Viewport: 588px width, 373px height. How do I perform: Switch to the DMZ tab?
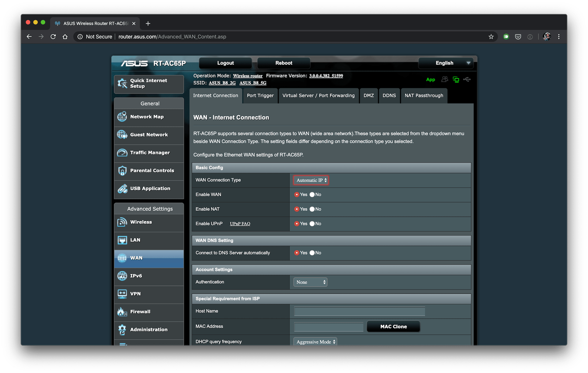[x=369, y=95]
